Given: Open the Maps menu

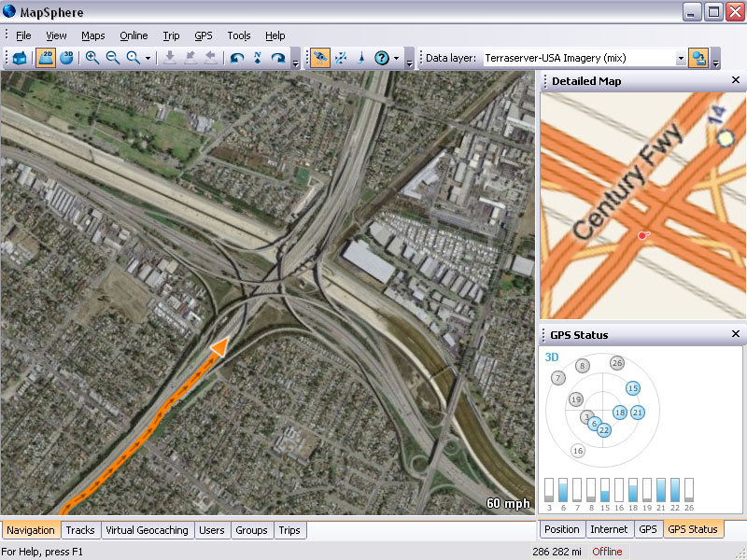Looking at the screenshot, I should (x=92, y=35).
